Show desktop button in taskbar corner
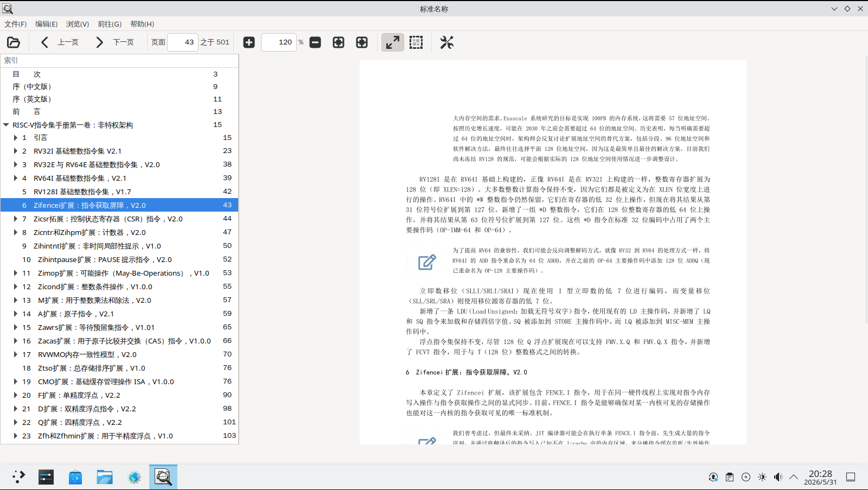This screenshot has width=868, height=490. point(851,477)
